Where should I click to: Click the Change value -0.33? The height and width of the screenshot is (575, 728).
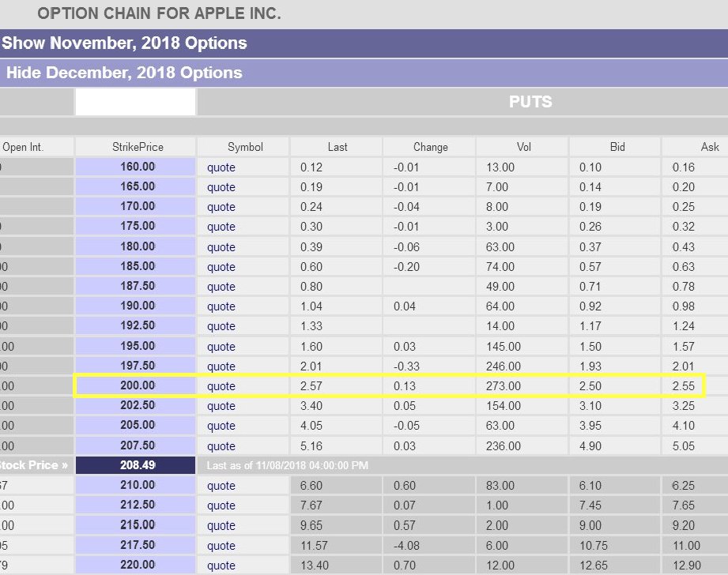406,366
